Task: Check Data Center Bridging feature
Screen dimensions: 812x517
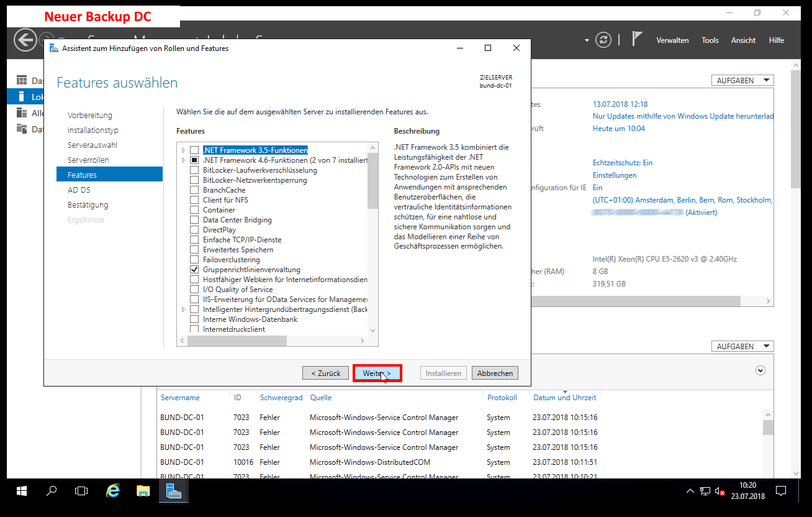Action: (194, 220)
